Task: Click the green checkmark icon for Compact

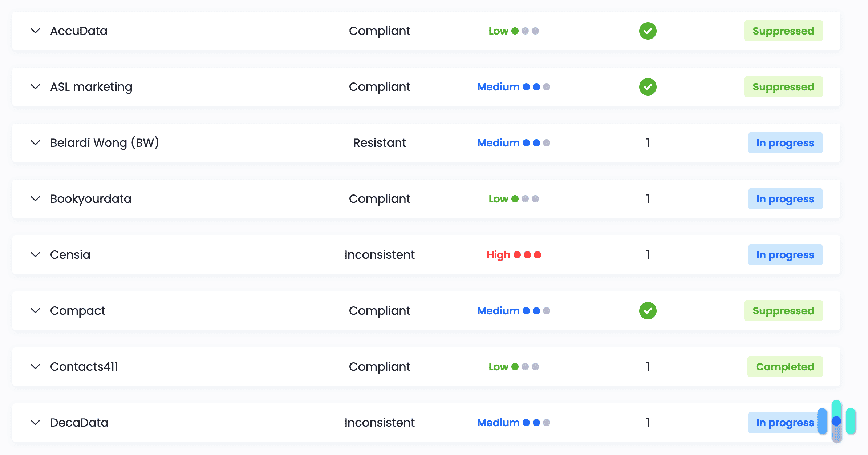Action: point(648,311)
